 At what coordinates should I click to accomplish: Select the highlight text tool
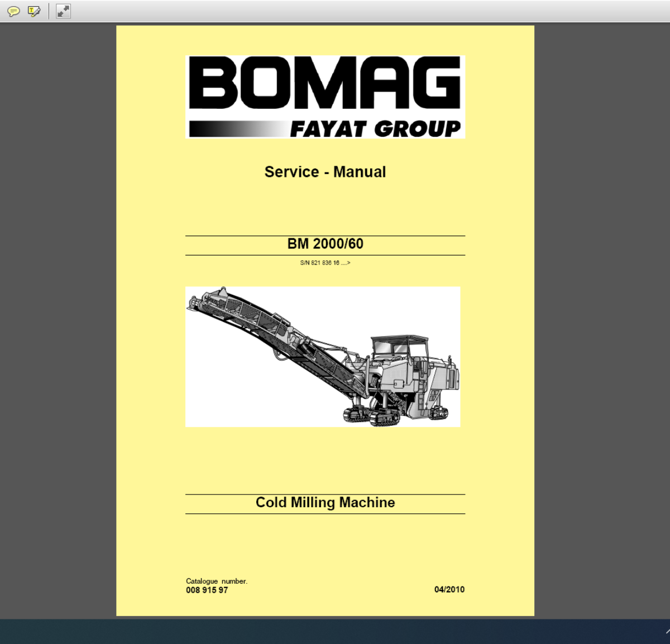(x=34, y=11)
